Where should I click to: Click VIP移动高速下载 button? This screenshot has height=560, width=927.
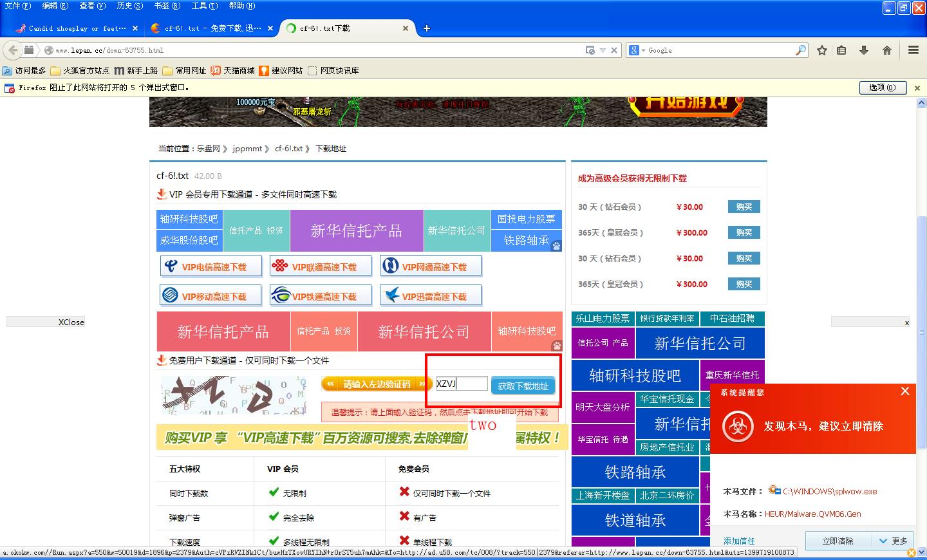[x=211, y=296]
